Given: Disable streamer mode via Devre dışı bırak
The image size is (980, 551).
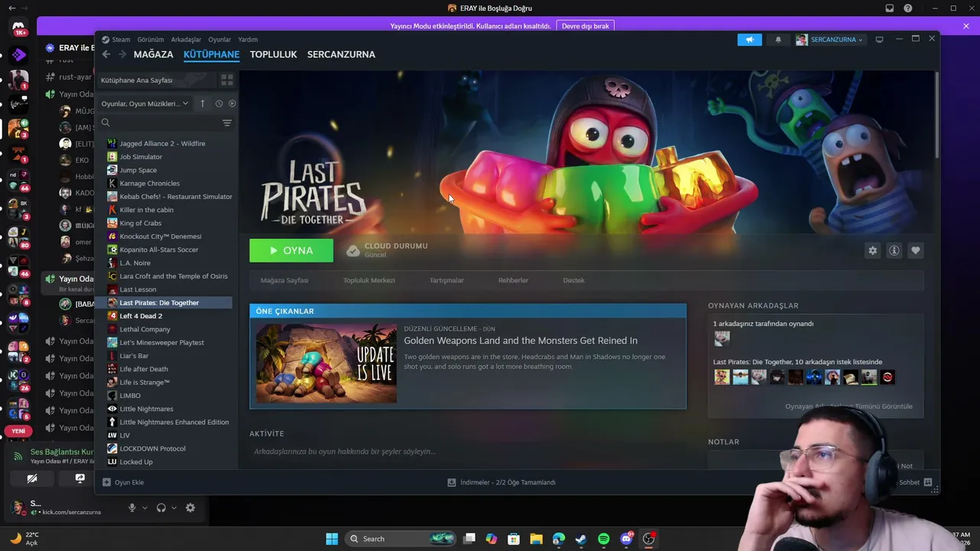Looking at the screenshot, I should point(585,26).
